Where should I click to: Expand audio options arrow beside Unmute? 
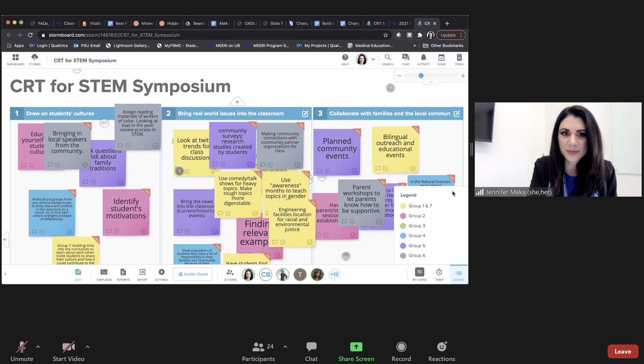pos(38,346)
